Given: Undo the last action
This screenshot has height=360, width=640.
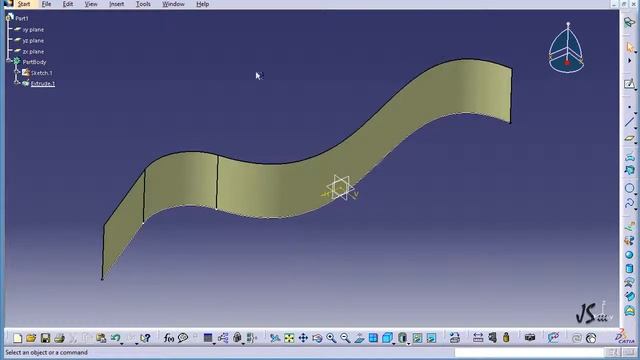Looking at the screenshot, I should coord(115,338).
